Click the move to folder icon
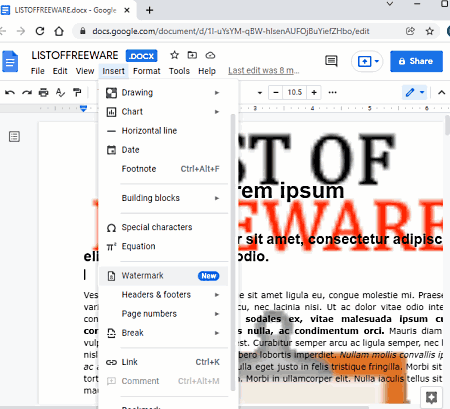 [x=192, y=55]
